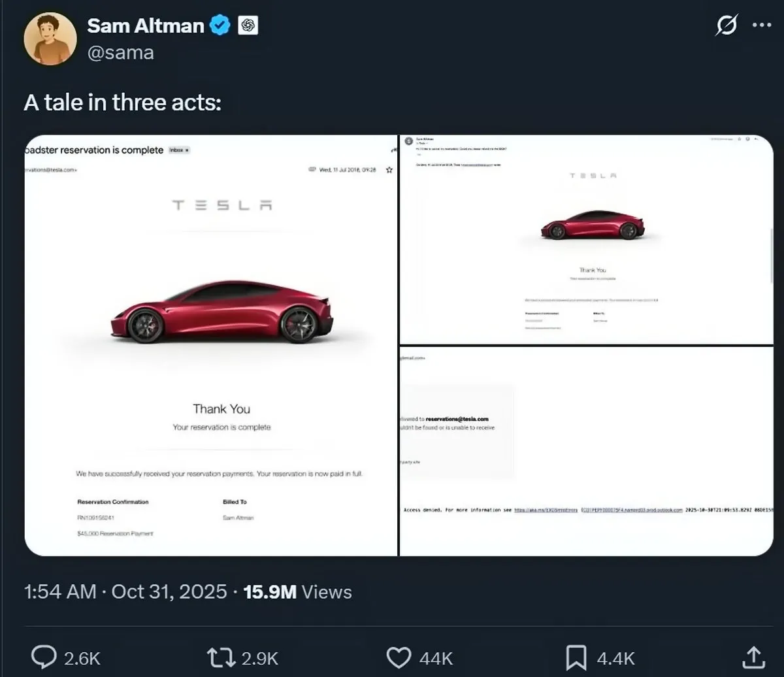The width and height of the screenshot is (784, 677).
Task: Reply to the post via comment icon
Action: point(44,657)
